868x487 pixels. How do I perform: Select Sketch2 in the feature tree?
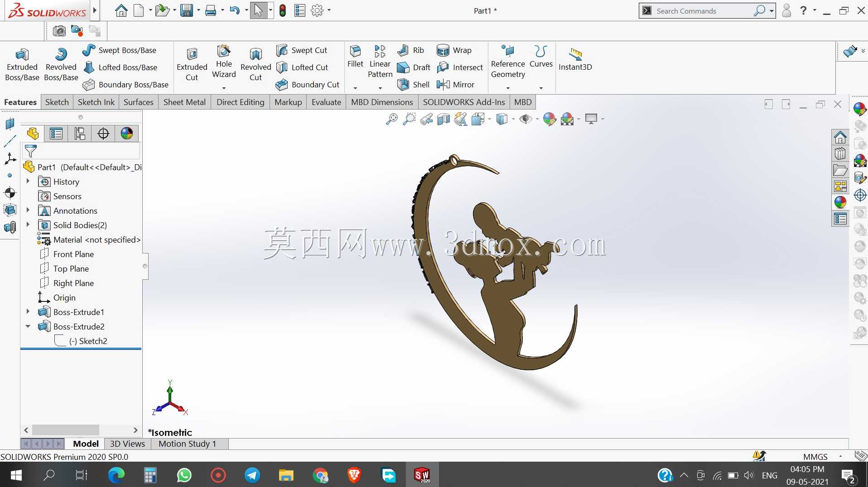tap(88, 341)
